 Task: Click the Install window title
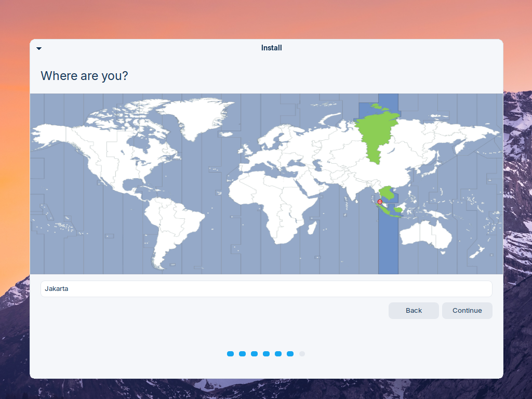pyautogui.click(x=271, y=48)
